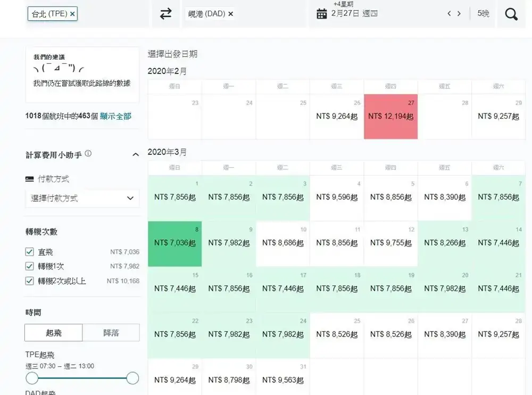The width and height of the screenshot is (532, 395).
Task: Click the magnifier search icon
Action: point(511,14)
